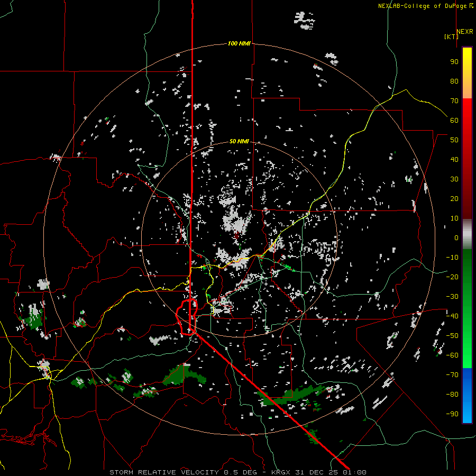Click the -40 knot legend value
This screenshot has width=476, height=476.
[452, 316]
